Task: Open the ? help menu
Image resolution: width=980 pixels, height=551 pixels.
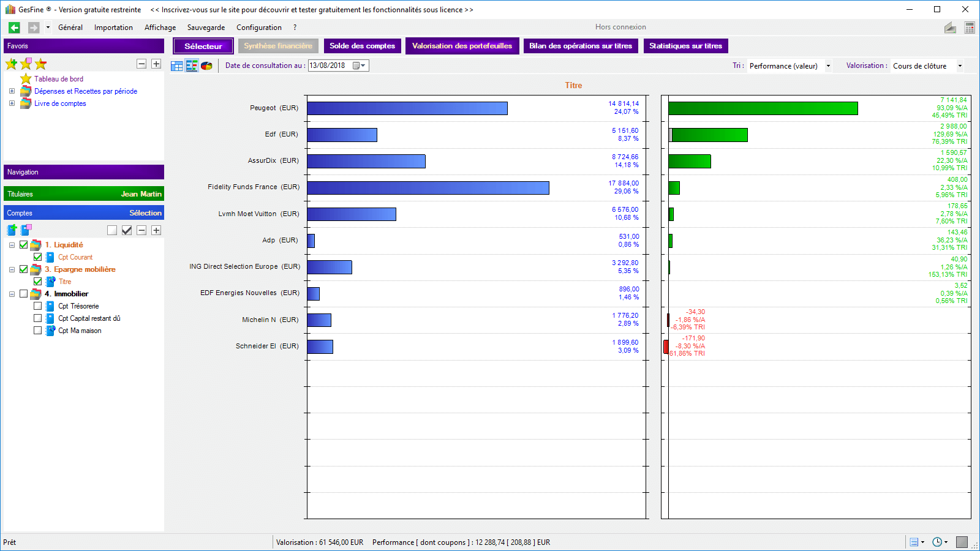Action: click(295, 28)
